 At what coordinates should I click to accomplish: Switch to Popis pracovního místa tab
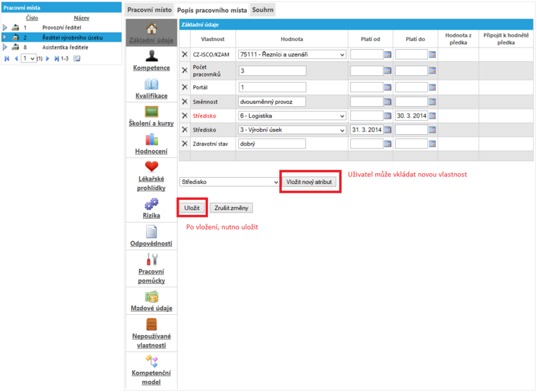(212, 10)
